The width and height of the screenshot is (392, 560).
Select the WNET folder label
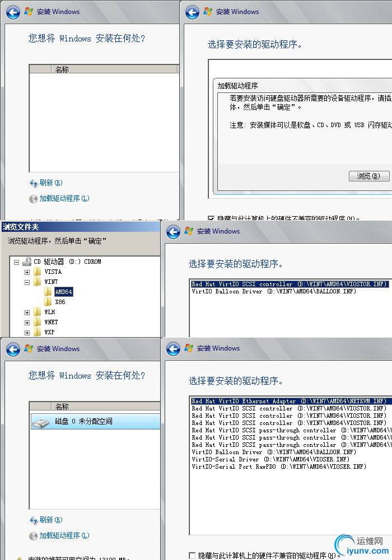(x=51, y=322)
